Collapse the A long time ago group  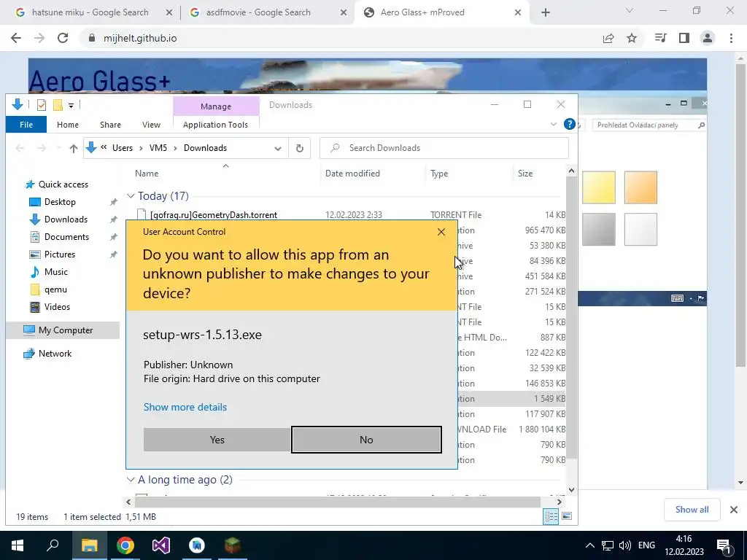pyautogui.click(x=131, y=480)
